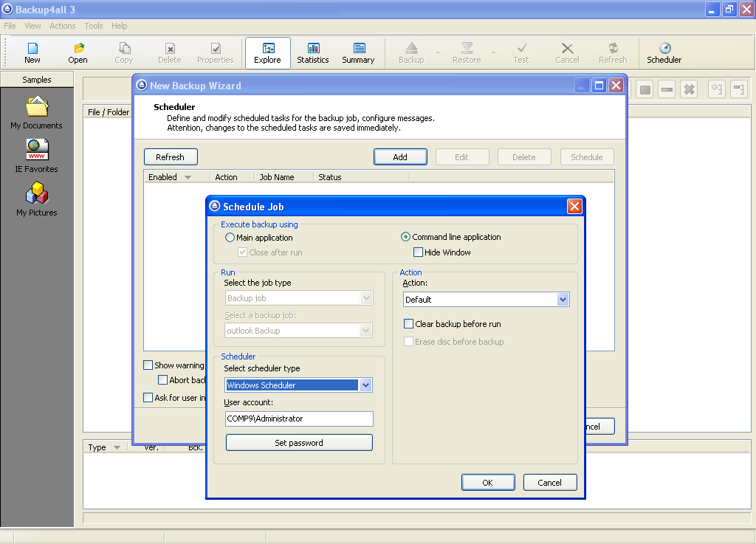Screen dimensions: 756x544
Task: Click the Backup toolbar icon
Action: 411,53
